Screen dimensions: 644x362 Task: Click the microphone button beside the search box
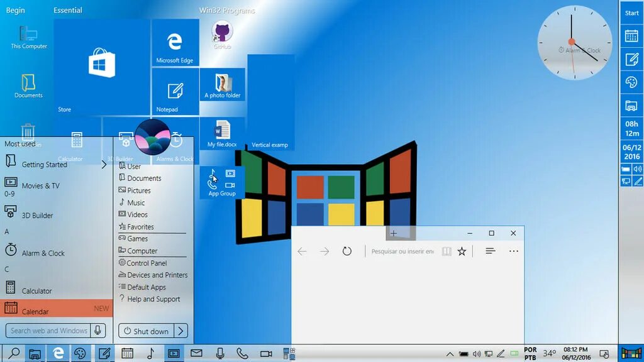pyautogui.click(x=97, y=331)
